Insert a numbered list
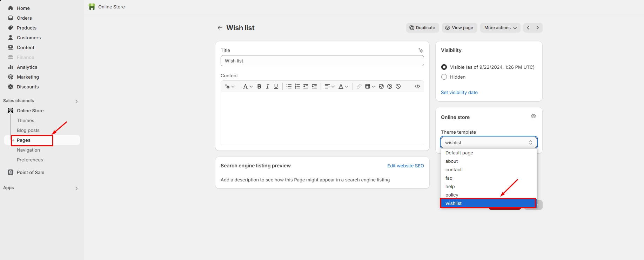 point(297,86)
